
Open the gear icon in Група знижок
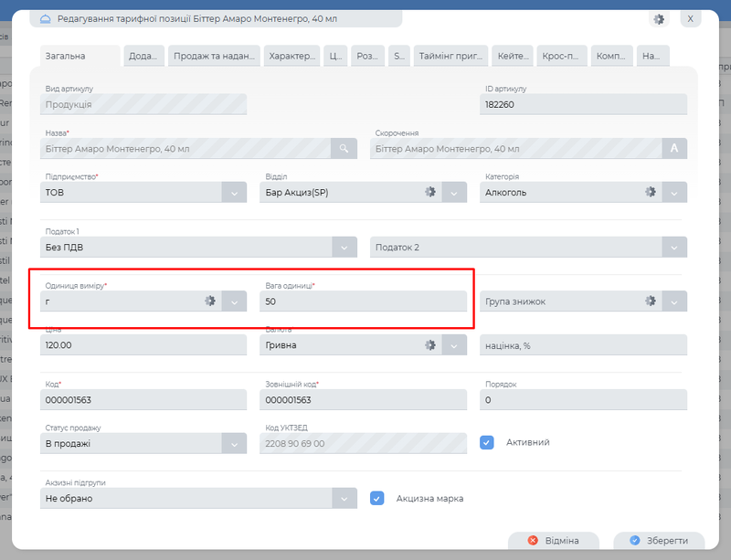(651, 301)
